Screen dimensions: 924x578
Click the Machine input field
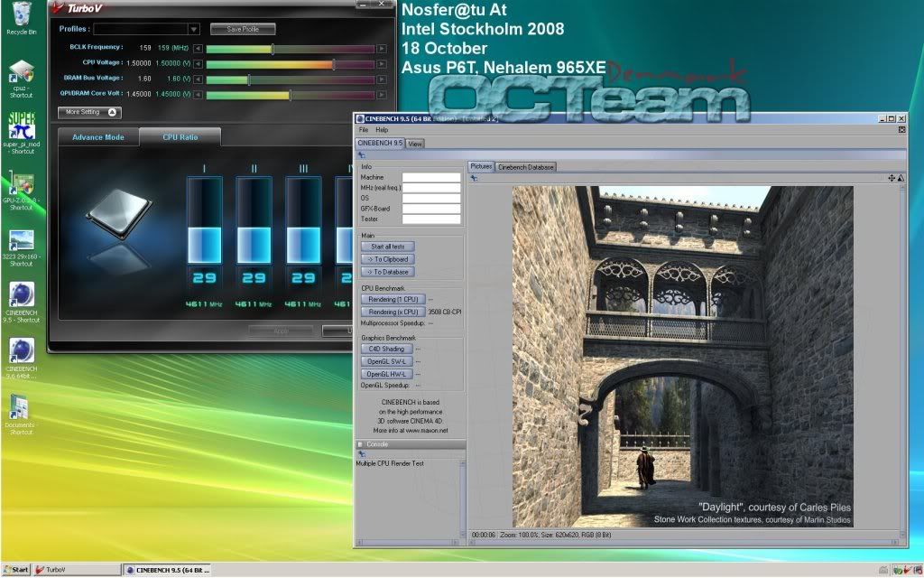[431, 178]
